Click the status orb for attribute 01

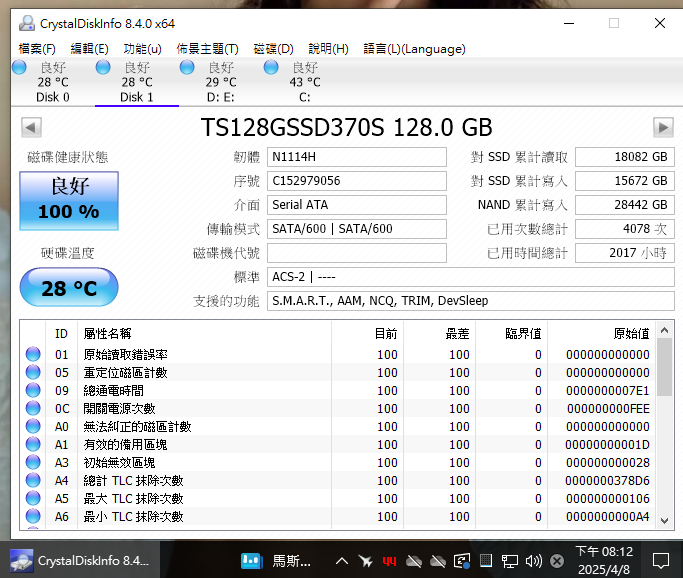(33, 354)
